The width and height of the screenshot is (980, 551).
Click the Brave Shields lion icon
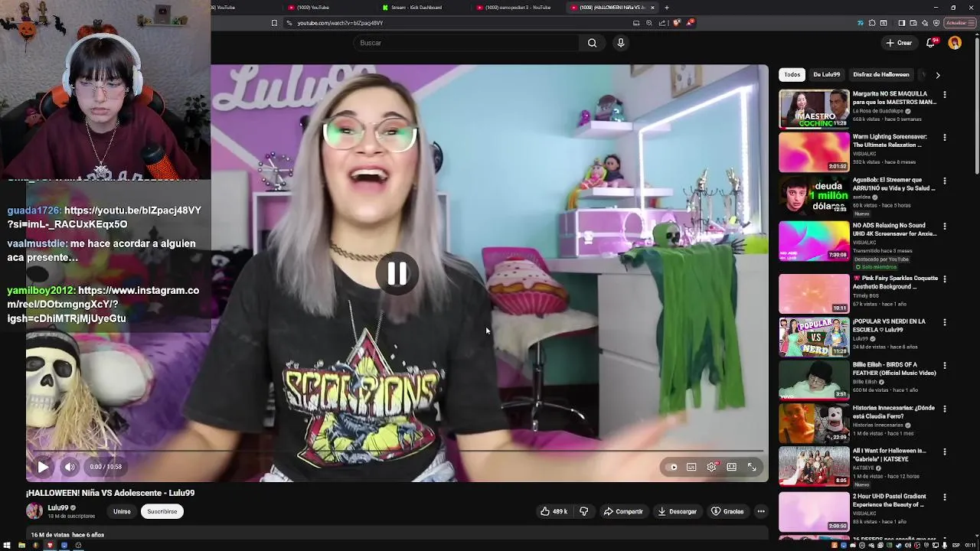(676, 23)
